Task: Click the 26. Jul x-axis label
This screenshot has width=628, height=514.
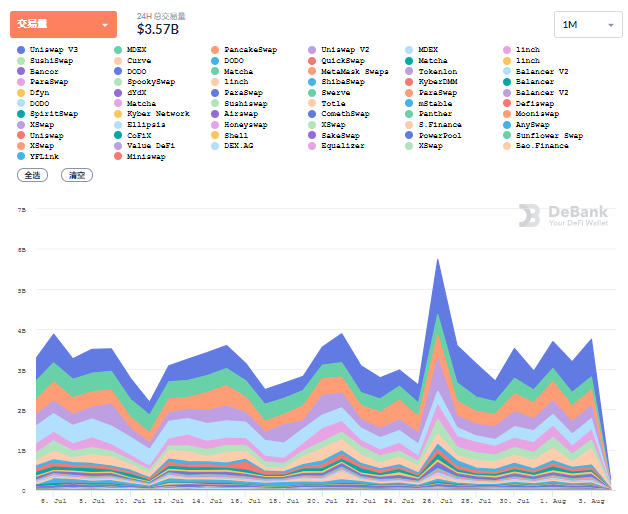Action: tap(437, 501)
